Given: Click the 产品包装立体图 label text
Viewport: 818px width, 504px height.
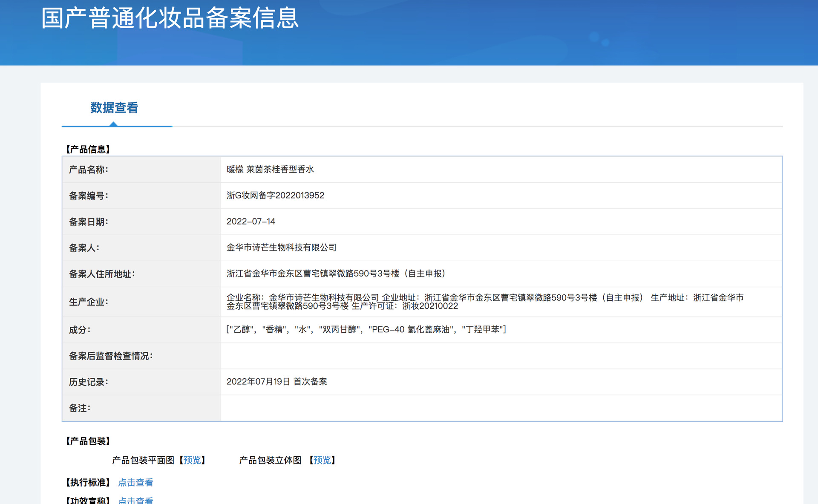Looking at the screenshot, I should pos(270,460).
